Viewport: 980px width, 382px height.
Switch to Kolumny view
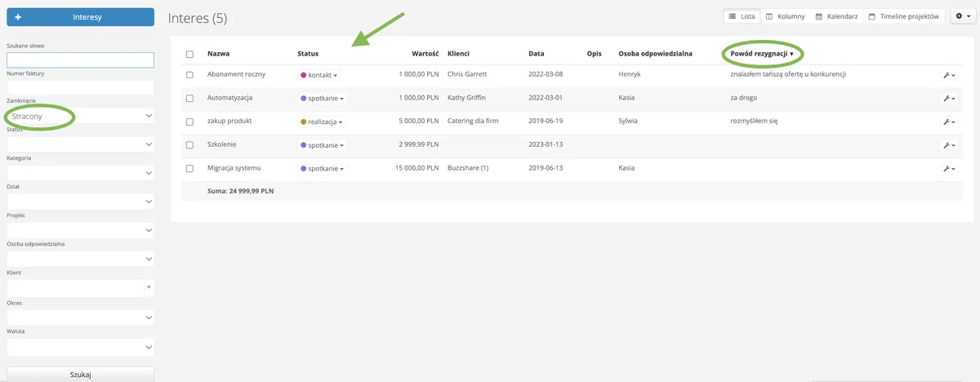[785, 16]
